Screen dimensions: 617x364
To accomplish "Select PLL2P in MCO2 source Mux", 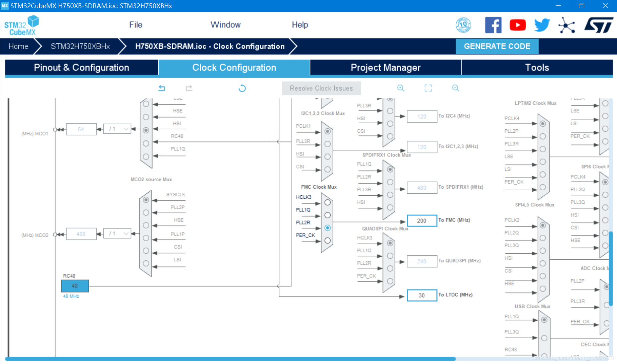I will (x=146, y=212).
